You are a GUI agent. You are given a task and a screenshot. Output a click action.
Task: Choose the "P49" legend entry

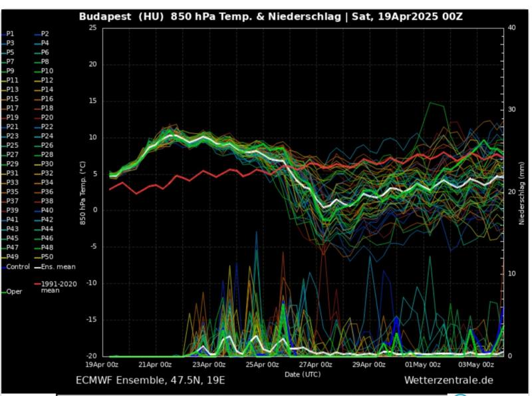tap(10, 257)
